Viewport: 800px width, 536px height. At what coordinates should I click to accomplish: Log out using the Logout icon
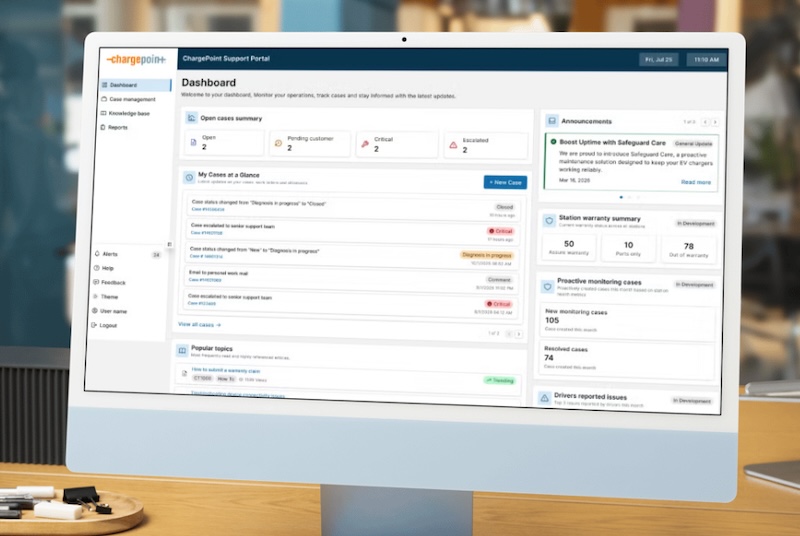95,326
